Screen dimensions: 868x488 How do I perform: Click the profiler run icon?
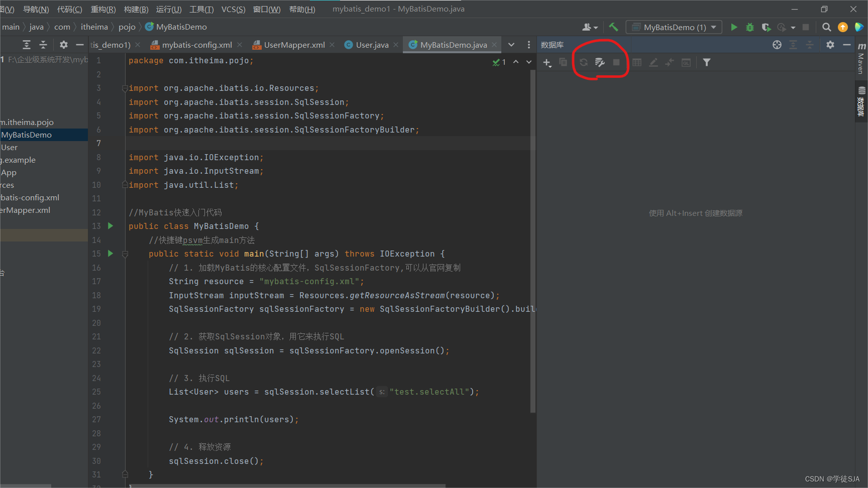782,27
